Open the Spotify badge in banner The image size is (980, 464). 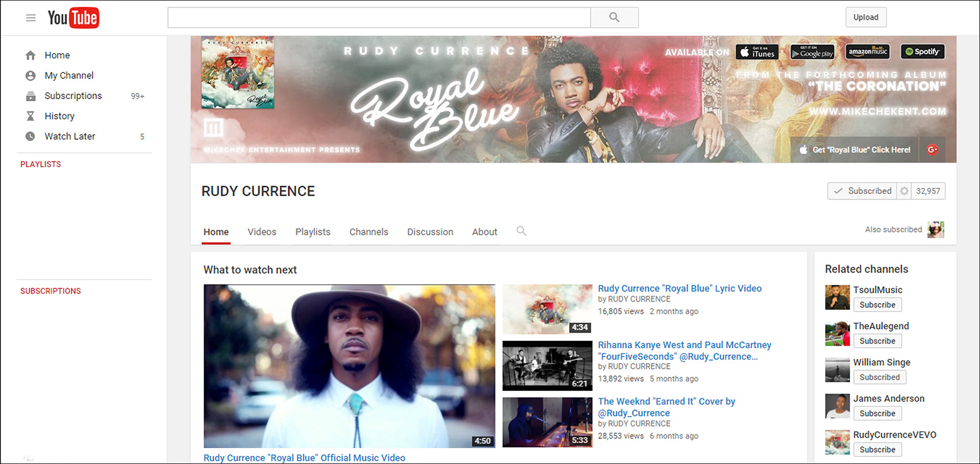[x=923, y=52]
